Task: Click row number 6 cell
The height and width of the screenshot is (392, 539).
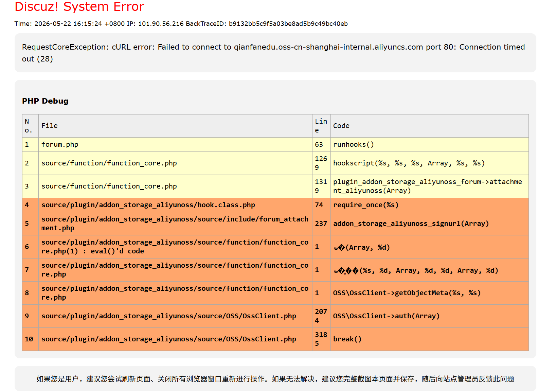Action: click(31, 247)
